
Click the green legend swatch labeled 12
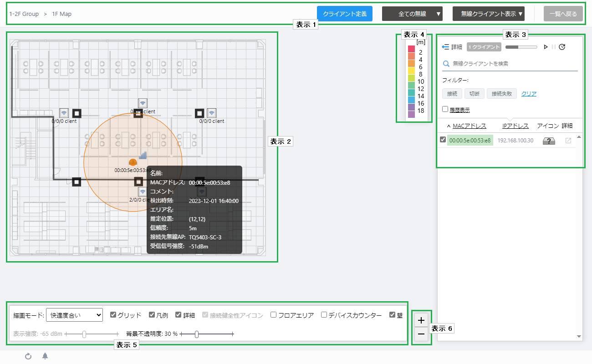pos(411,86)
